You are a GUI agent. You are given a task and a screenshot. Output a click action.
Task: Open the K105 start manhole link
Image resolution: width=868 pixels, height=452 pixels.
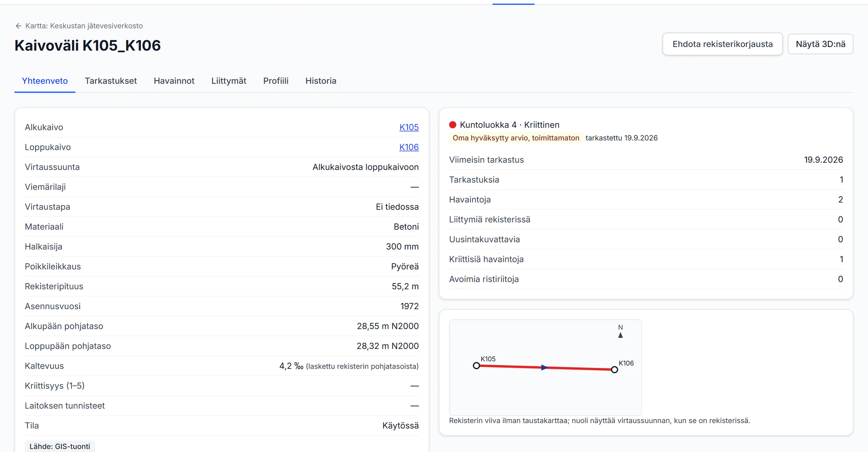409,127
